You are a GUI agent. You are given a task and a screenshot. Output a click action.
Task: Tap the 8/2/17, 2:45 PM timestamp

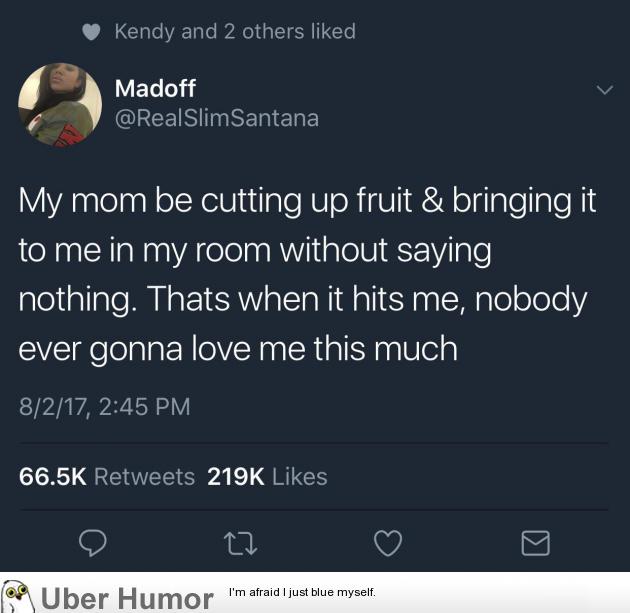coord(104,407)
